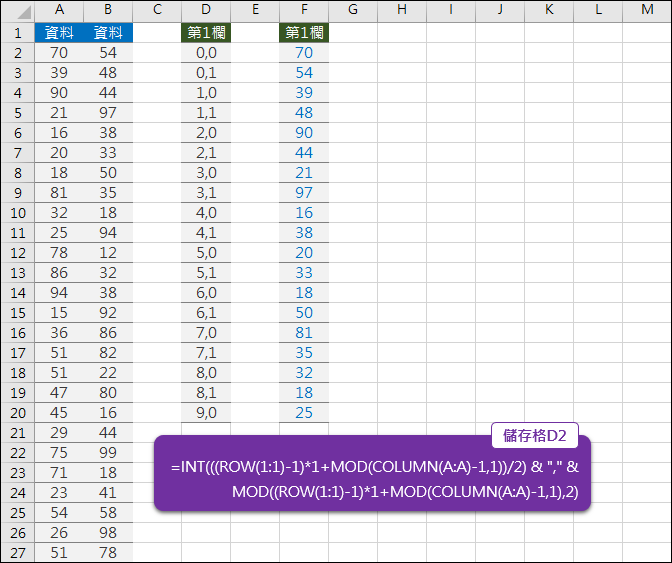Select row 2 header
The width and height of the screenshot is (672, 563).
pyautogui.click(x=18, y=53)
